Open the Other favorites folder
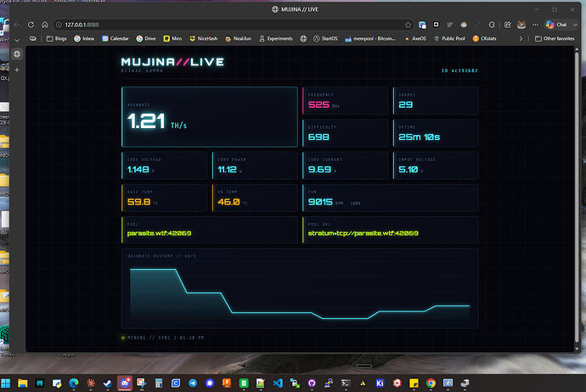The height and width of the screenshot is (392, 586). 555,38
